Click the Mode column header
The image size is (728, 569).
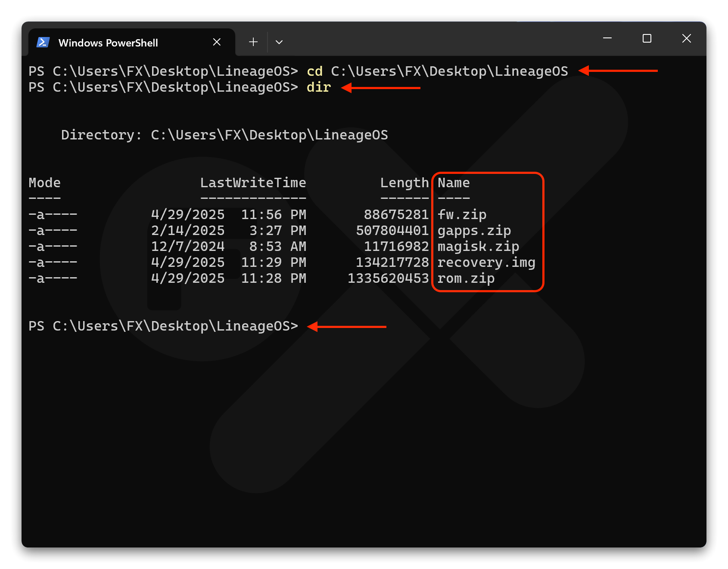tap(45, 183)
